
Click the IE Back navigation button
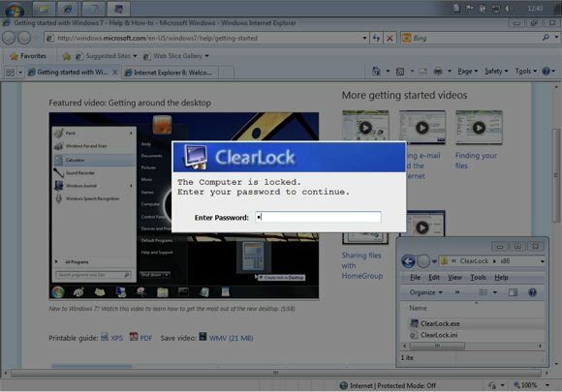[9, 38]
